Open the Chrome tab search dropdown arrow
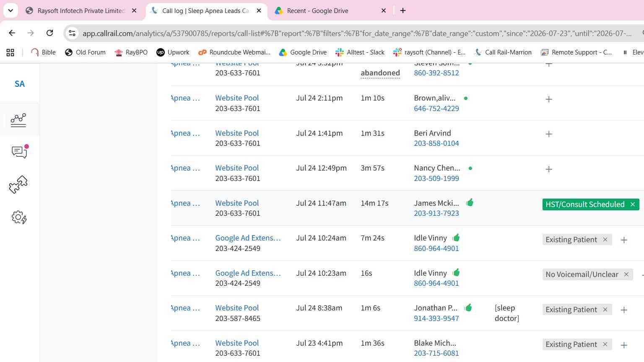This screenshot has width=644, height=362. (10, 10)
